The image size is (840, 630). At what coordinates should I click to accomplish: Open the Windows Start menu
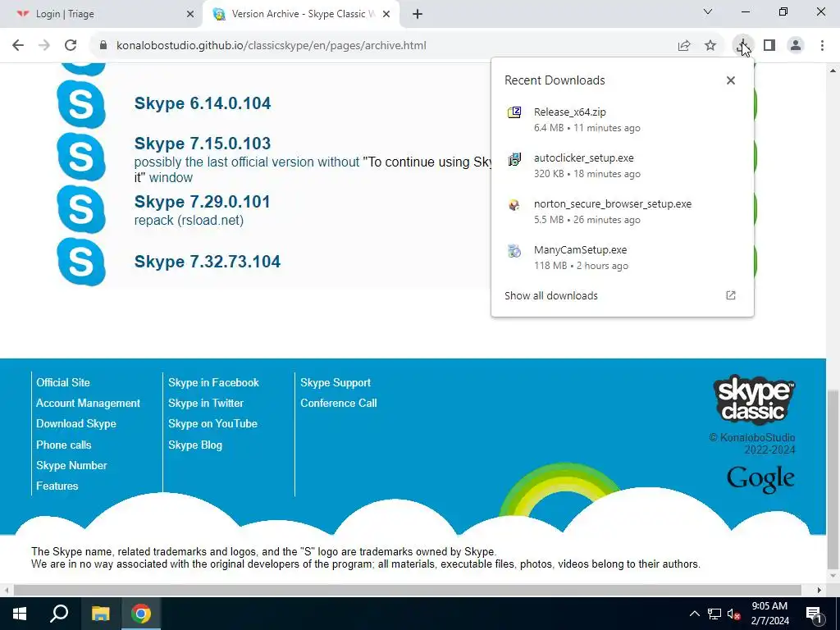[x=20, y=614]
